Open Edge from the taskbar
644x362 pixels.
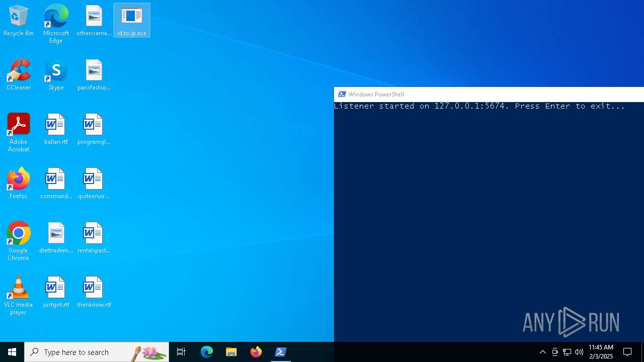point(207,352)
